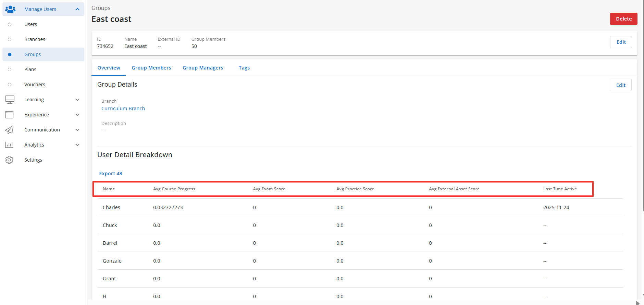Expand the Communication menu chevron
644x305 pixels.
click(77, 130)
